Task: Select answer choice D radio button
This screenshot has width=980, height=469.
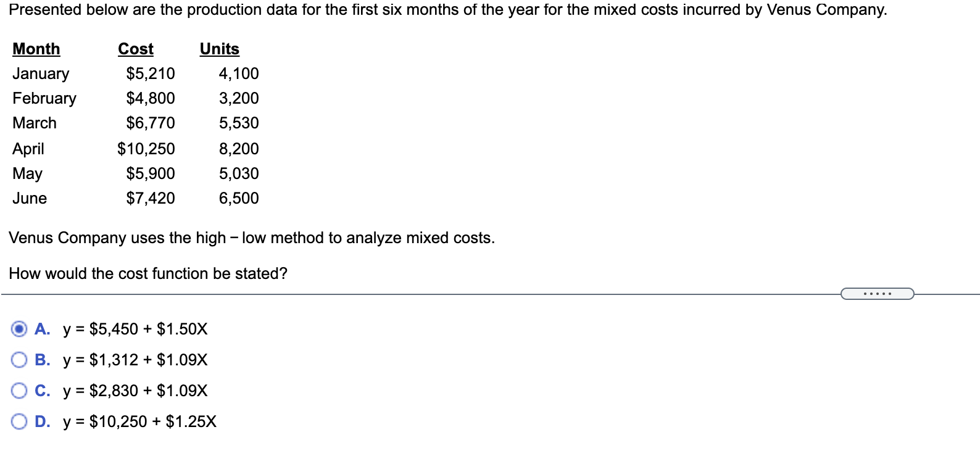Action: tap(19, 421)
